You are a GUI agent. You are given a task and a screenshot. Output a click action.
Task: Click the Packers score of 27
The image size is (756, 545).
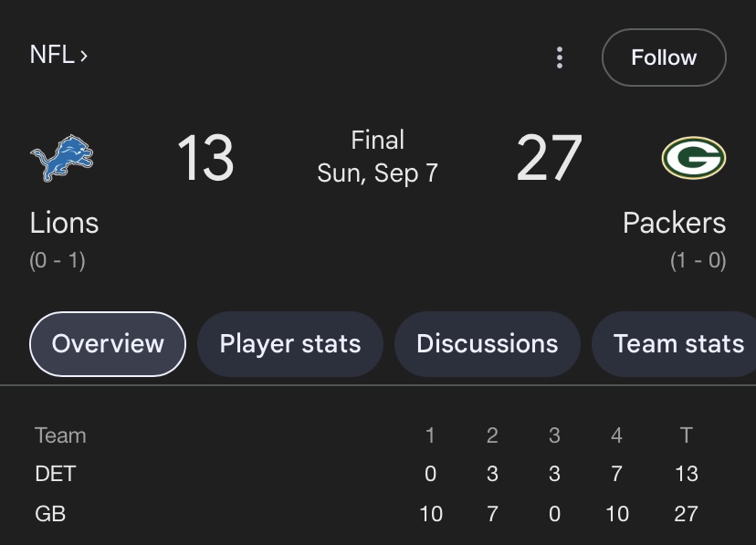tap(549, 158)
